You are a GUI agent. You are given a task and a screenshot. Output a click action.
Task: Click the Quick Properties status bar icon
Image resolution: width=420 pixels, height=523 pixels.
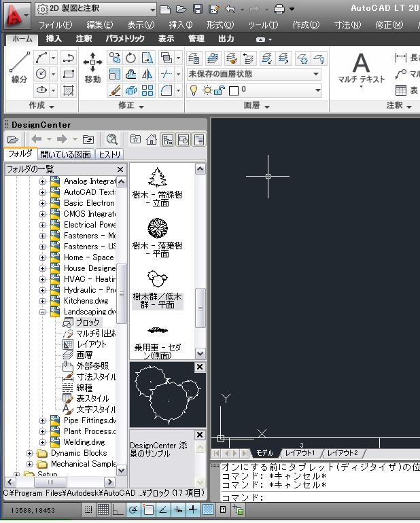click(x=223, y=509)
